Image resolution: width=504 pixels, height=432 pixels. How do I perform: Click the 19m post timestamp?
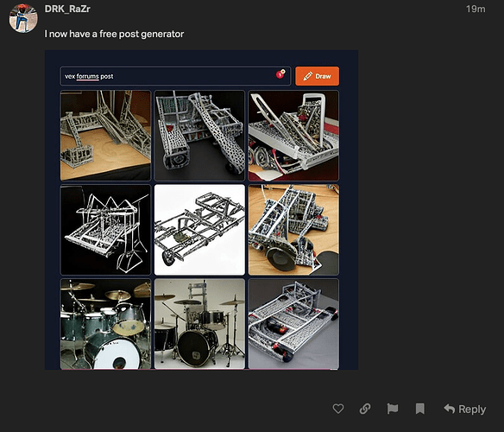[476, 9]
